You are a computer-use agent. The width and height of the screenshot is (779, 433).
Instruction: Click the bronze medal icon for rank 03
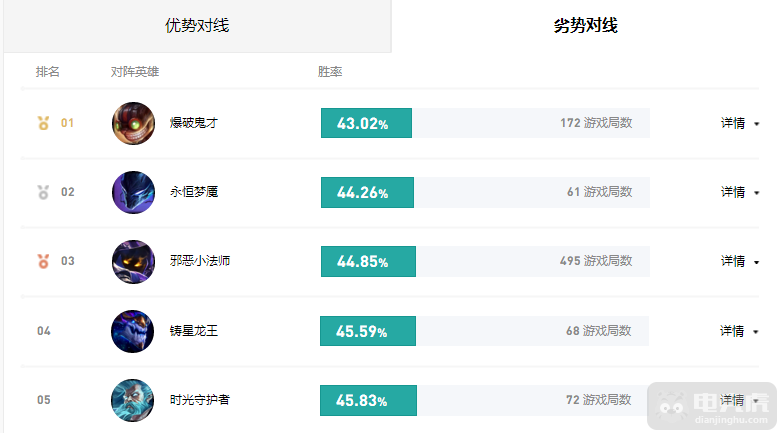44,261
